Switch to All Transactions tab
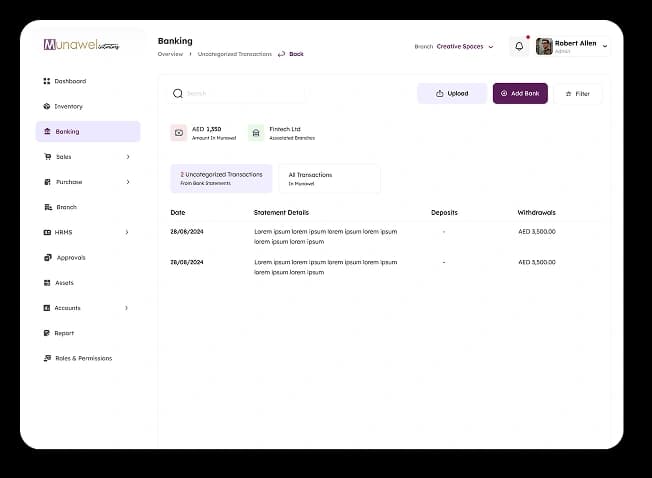The width and height of the screenshot is (652, 478). tap(330, 179)
